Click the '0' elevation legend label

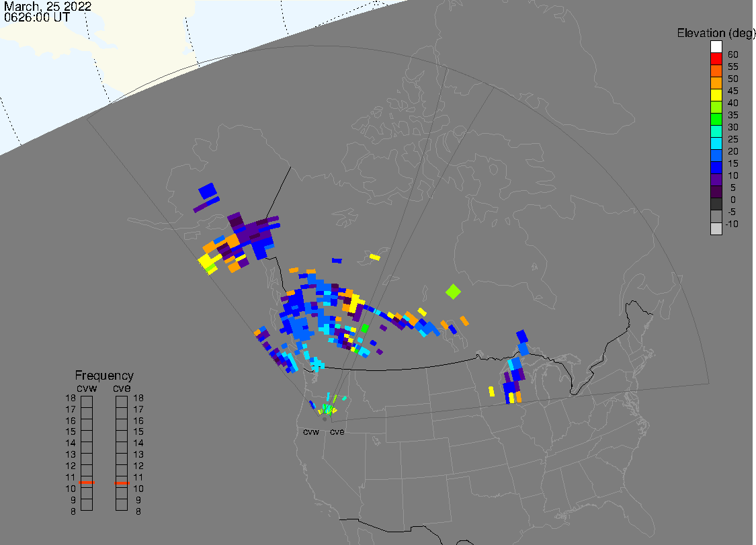tap(733, 199)
